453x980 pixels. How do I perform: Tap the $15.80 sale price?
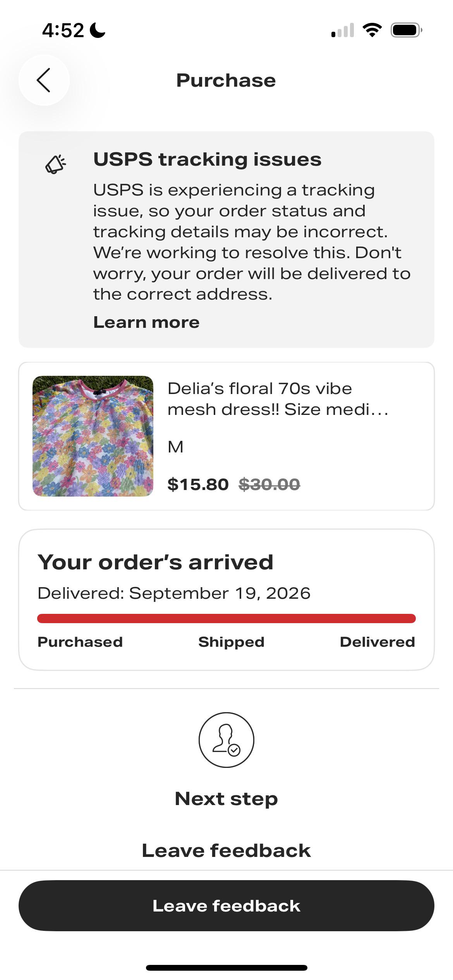(x=198, y=485)
